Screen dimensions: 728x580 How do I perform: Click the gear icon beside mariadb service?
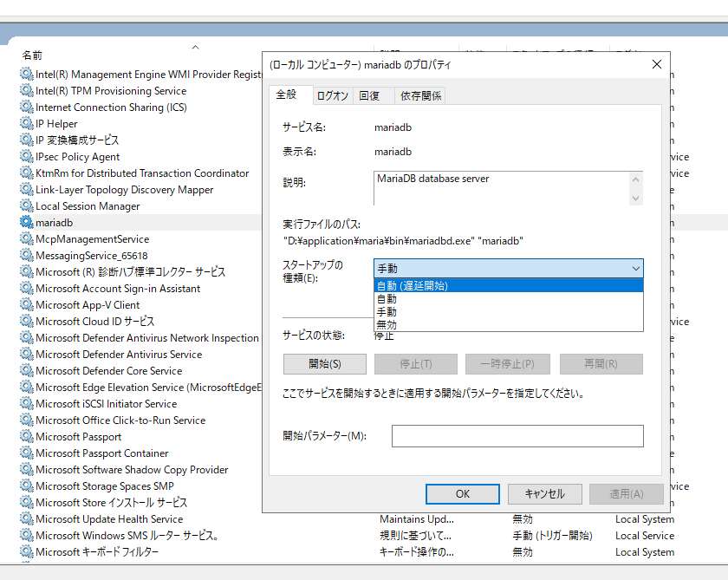coord(26,223)
